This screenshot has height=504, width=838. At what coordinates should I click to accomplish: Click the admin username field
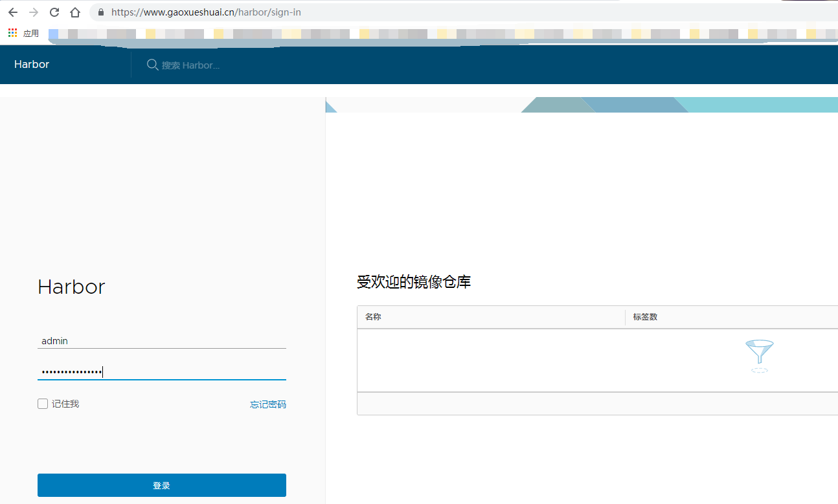pos(162,341)
